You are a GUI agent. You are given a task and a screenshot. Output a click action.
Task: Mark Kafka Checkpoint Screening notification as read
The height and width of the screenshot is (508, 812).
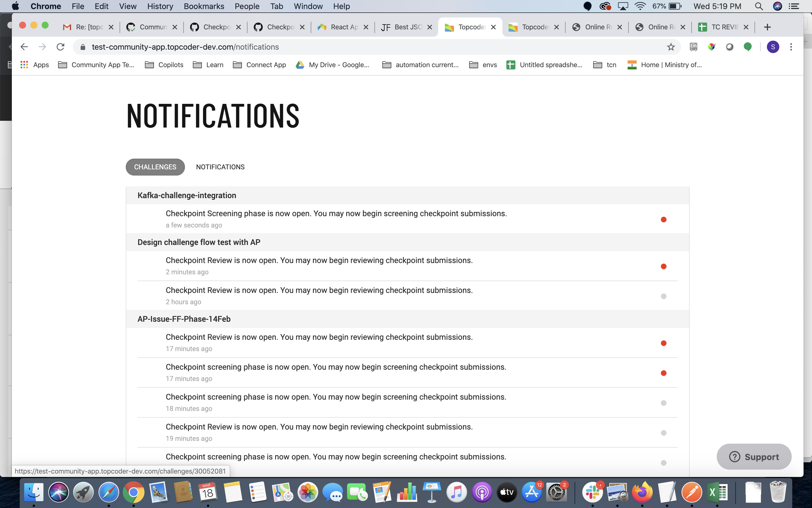pyautogui.click(x=663, y=219)
